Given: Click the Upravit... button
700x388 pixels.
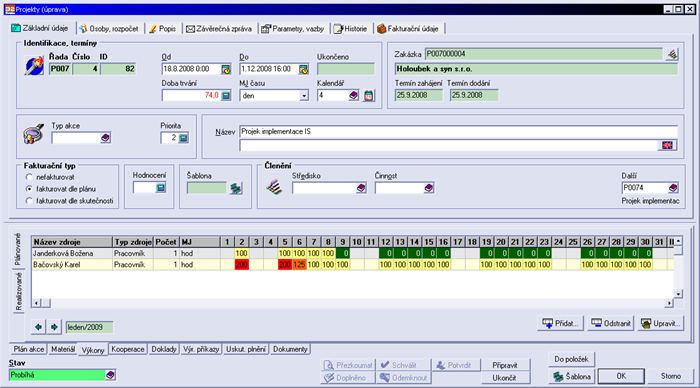Looking at the screenshot, I should (660, 323).
